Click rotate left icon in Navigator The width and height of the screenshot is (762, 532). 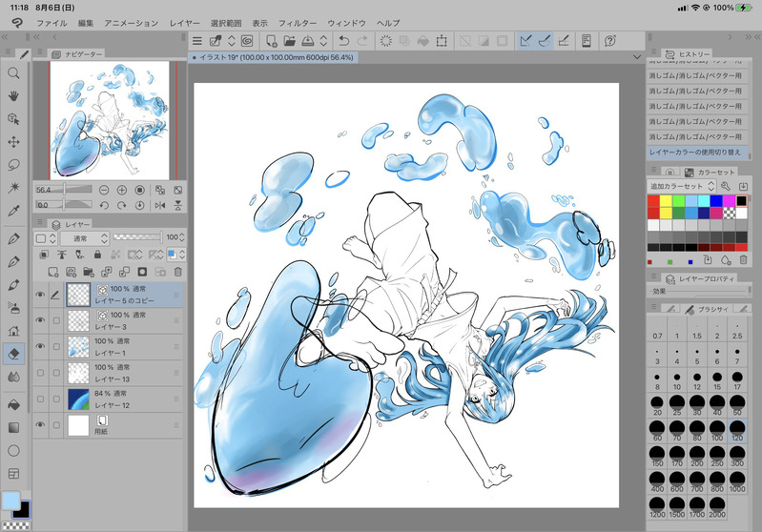coord(104,206)
